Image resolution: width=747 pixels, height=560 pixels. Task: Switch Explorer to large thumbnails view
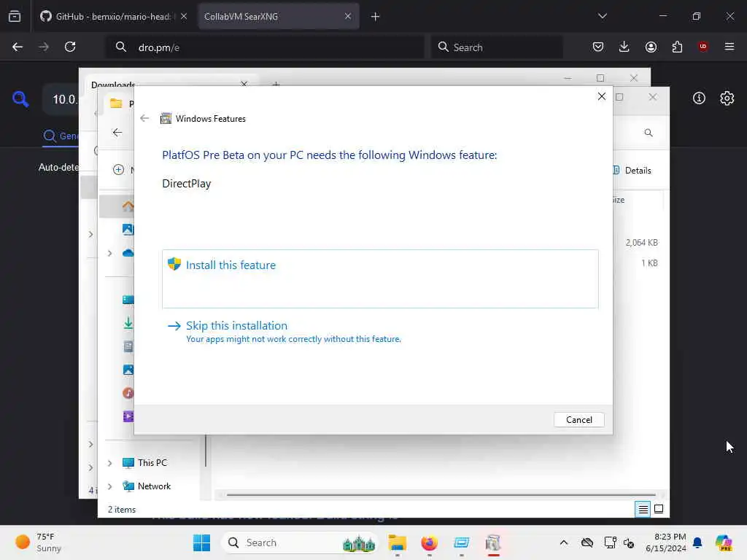pos(659,510)
